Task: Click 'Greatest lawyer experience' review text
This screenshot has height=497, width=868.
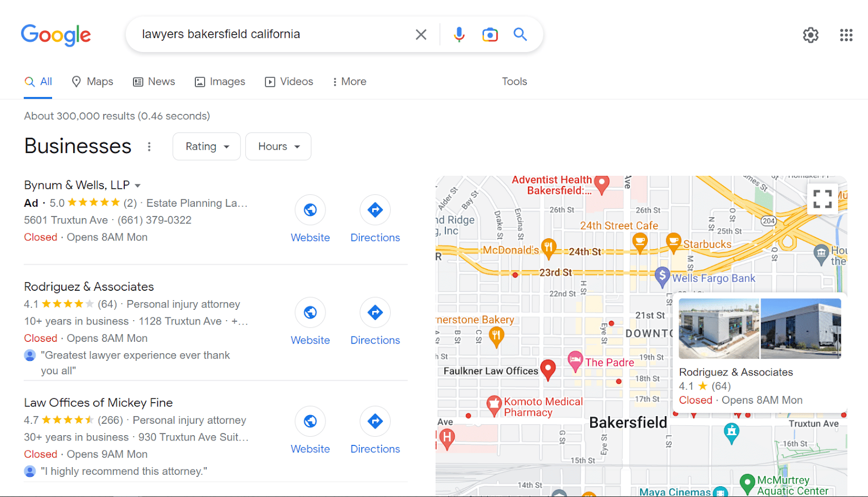Action: [135, 363]
